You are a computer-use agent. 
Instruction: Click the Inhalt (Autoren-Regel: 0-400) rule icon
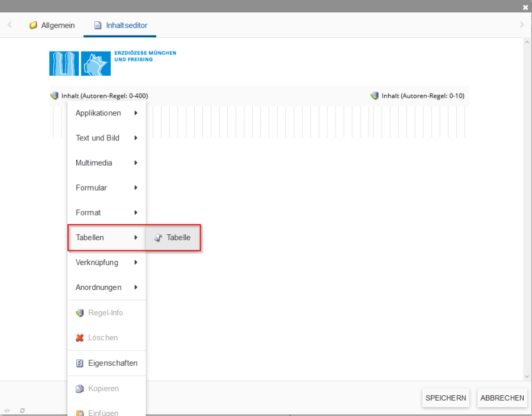coord(54,96)
